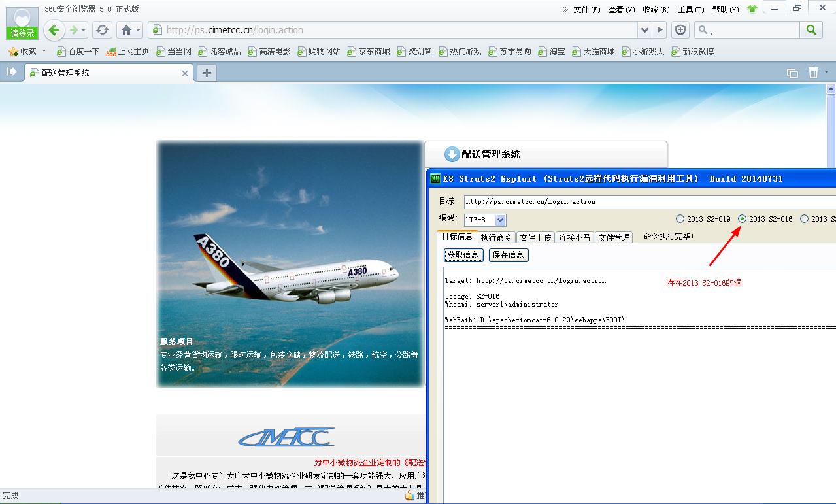
Task: Go to the browser home page icon
Action: (x=126, y=30)
